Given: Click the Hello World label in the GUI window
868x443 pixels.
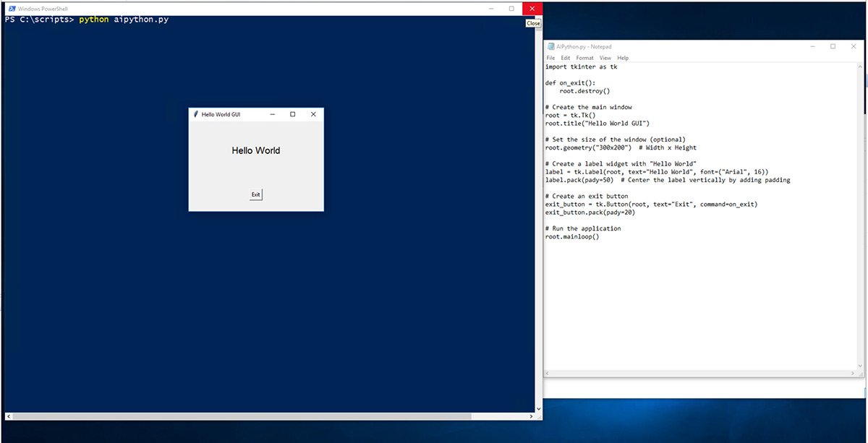Looking at the screenshot, I should (255, 150).
